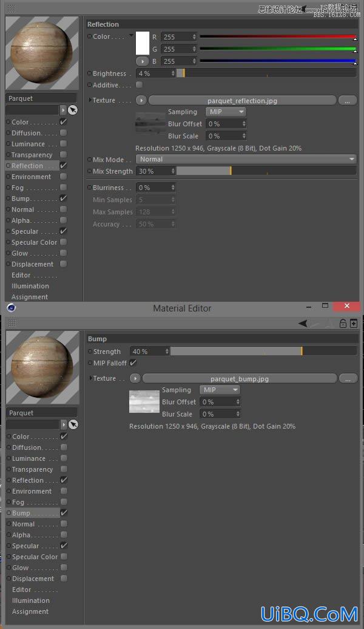This screenshot has width=364, height=629.
Task: Expand the Color disclosure triangle in Reflection panel
Action: [131, 36]
